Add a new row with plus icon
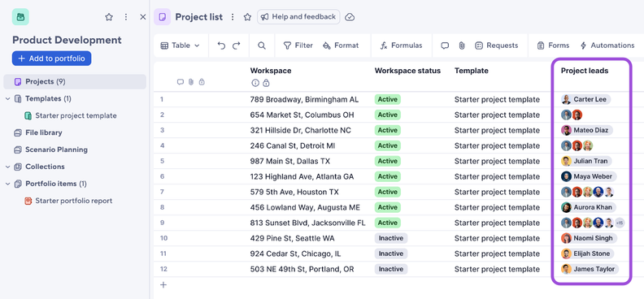Image resolution: width=644 pixels, height=299 pixels. click(163, 284)
